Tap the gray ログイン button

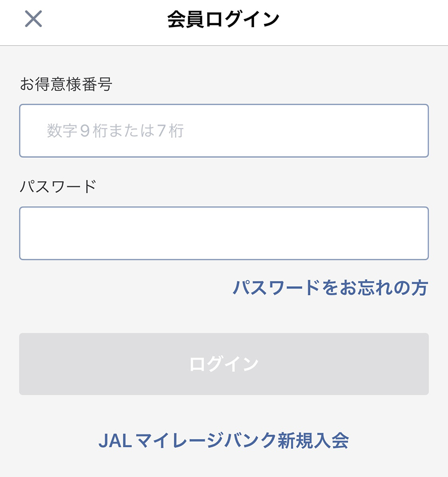224,364
